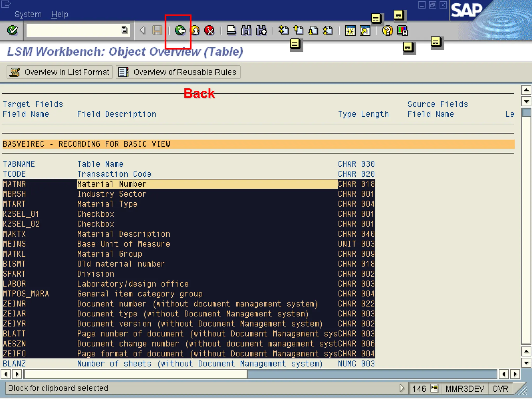Expand status bar message arrow
The width and height of the screenshot is (532, 399).
pyautogui.click(x=402, y=388)
